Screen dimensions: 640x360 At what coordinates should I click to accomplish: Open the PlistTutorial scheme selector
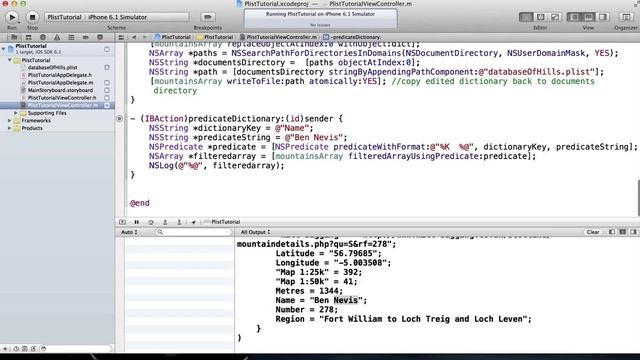coord(64,17)
